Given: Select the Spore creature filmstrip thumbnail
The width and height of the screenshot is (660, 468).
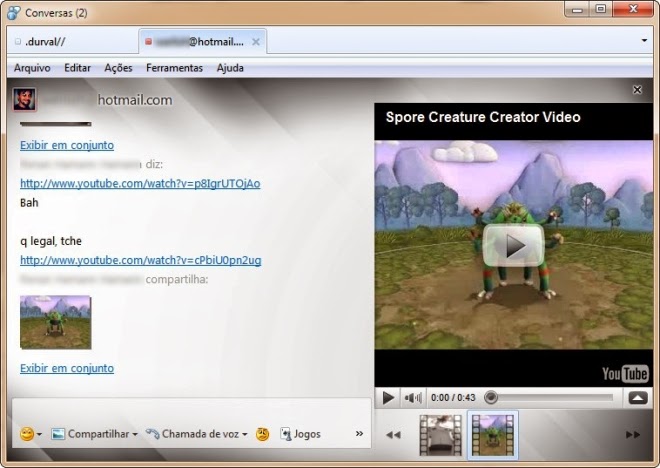Looking at the screenshot, I should point(493,435).
